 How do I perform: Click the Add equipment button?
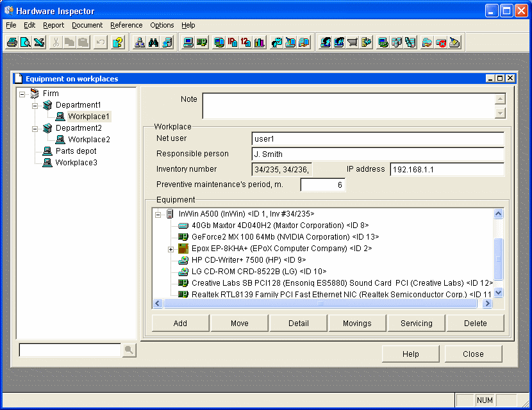180,323
